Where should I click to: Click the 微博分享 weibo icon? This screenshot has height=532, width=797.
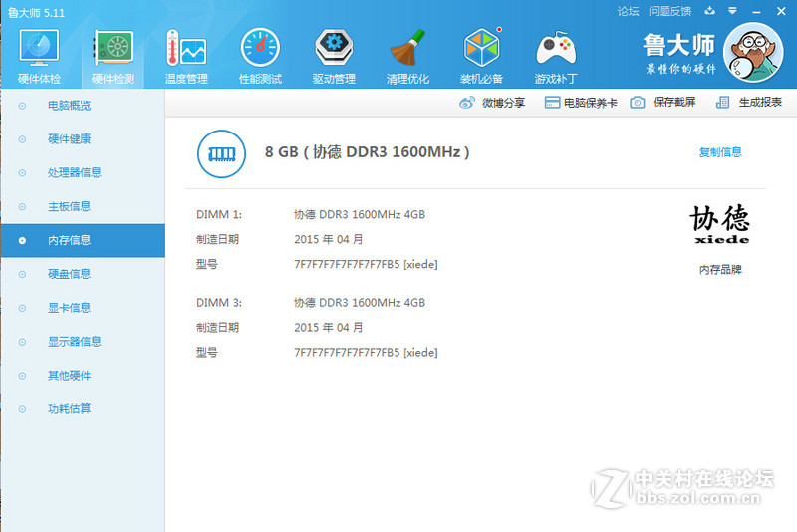[x=467, y=103]
